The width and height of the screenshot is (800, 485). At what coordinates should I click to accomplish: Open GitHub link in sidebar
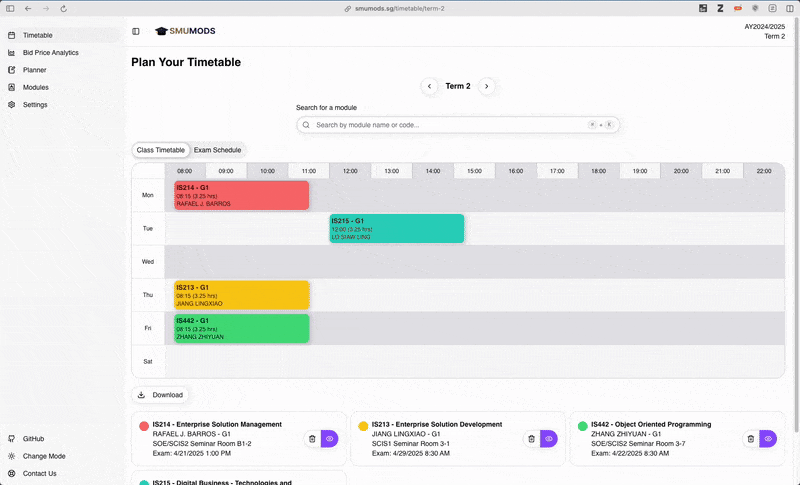click(33, 438)
